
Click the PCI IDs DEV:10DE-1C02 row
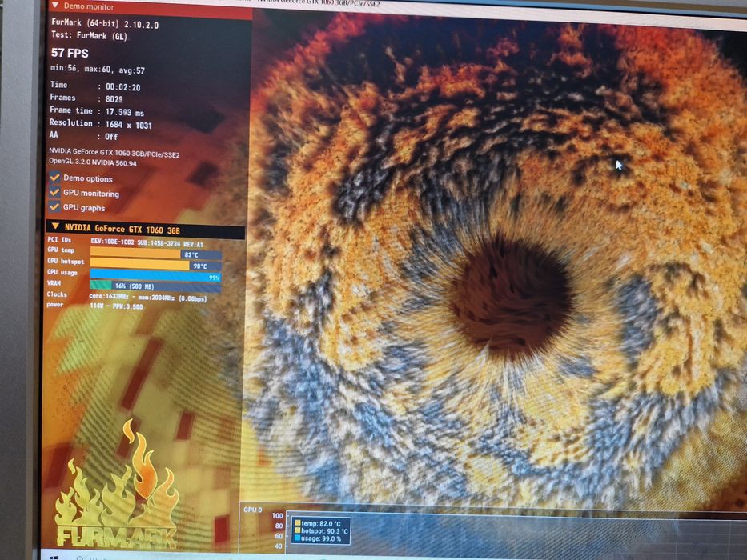click(x=126, y=242)
